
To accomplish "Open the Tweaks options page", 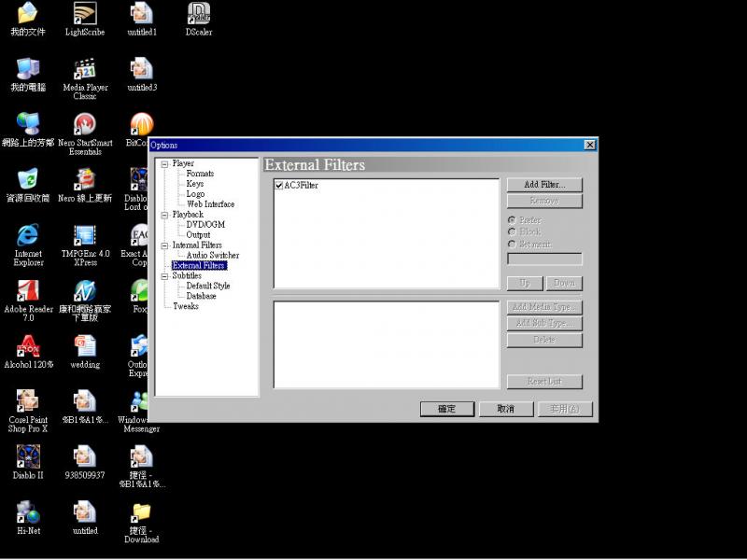I will point(185,306).
